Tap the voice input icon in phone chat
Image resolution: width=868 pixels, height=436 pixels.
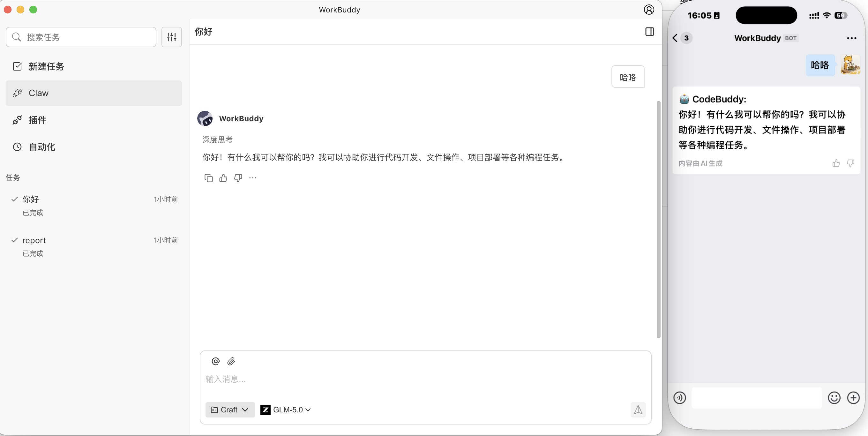(x=680, y=398)
